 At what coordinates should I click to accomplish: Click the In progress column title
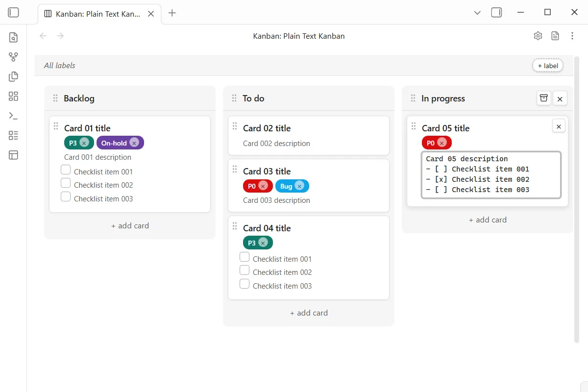(443, 98)
